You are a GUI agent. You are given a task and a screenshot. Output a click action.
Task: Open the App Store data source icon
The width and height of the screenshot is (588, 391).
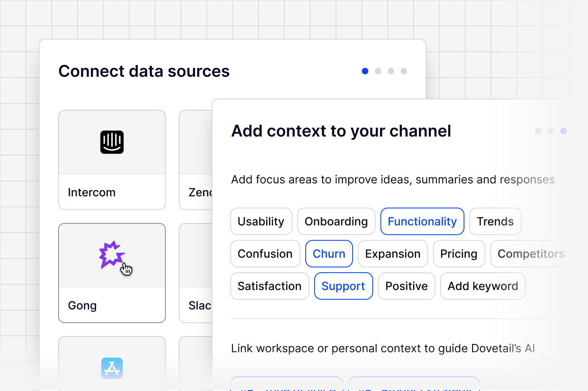pyautogui.click(x=112, y=368)
